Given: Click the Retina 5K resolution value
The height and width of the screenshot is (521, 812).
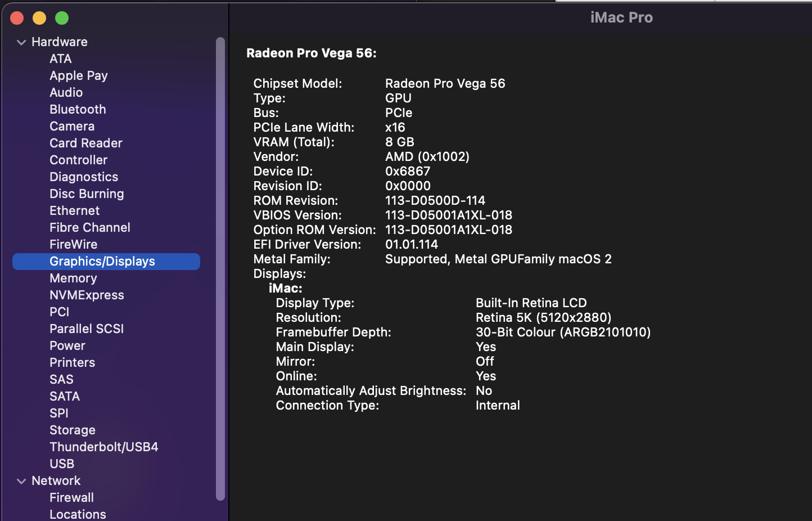Looking at the screenshot, I should click(543, 317).
